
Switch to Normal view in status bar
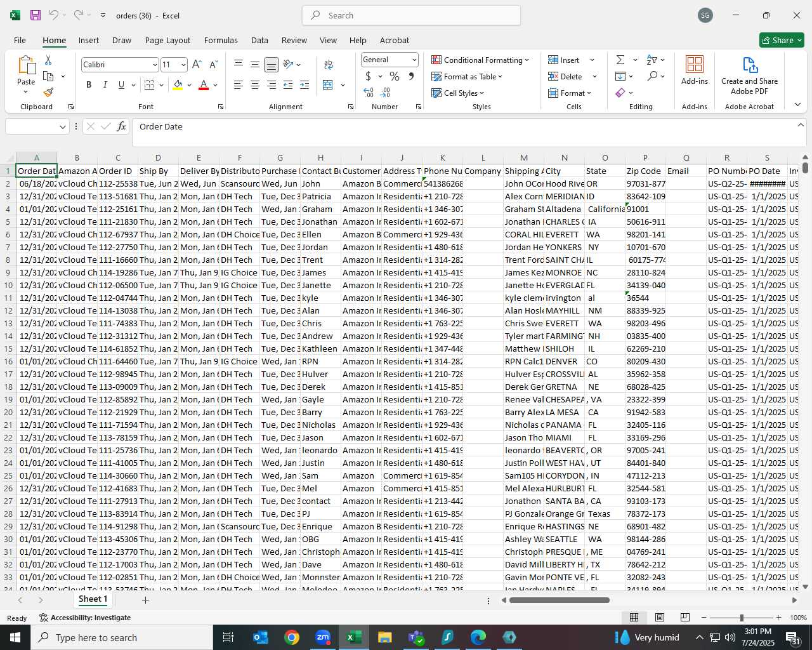(634, 617)
